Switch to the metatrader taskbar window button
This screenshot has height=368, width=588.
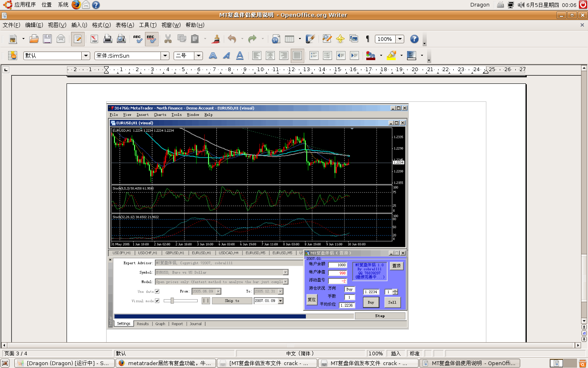(x=165, y=363)
